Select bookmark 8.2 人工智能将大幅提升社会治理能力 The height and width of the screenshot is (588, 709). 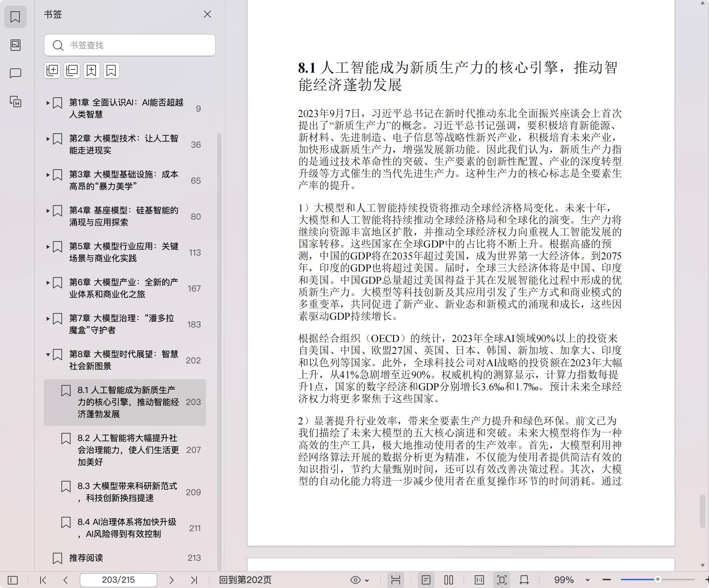(125, 450)
